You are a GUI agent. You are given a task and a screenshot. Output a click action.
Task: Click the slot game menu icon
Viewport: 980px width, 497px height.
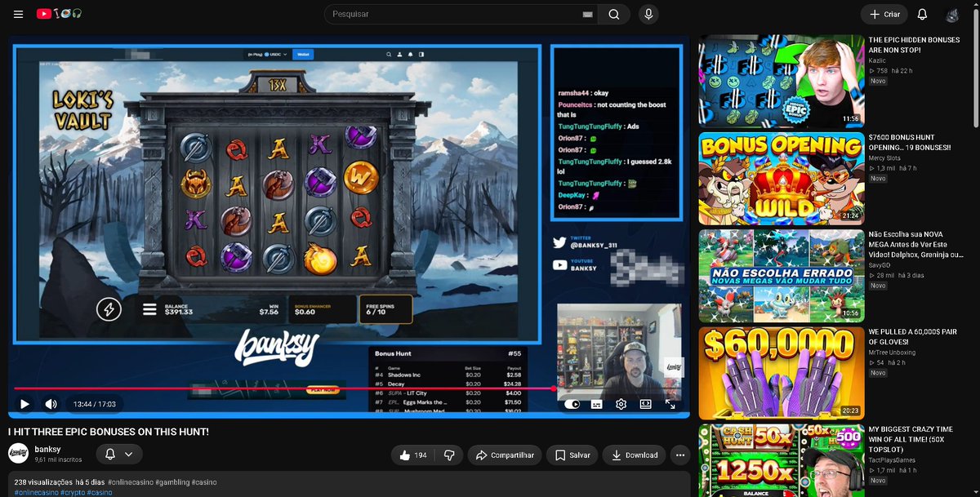pyautogui.click(x=149, y=309)
